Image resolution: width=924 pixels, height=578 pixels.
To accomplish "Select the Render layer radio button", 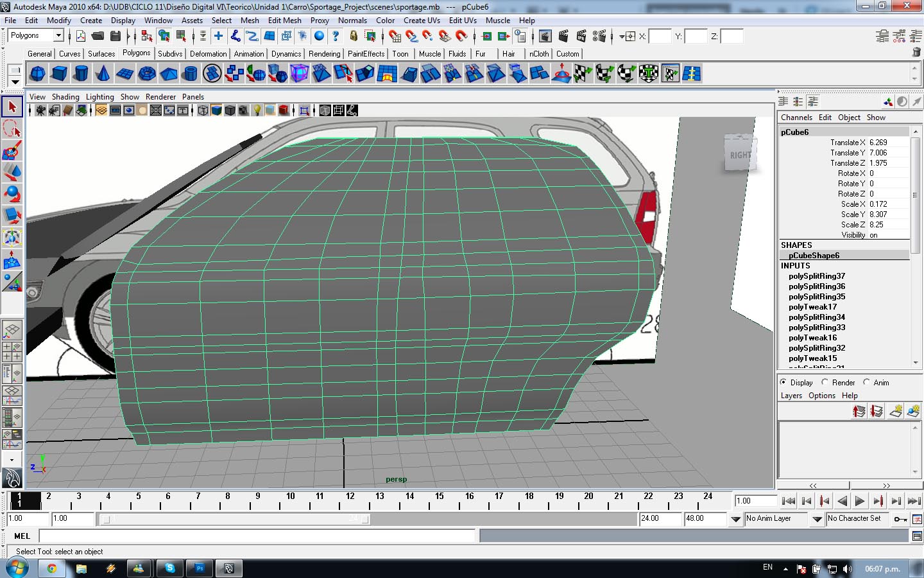I will click(825, 382).
